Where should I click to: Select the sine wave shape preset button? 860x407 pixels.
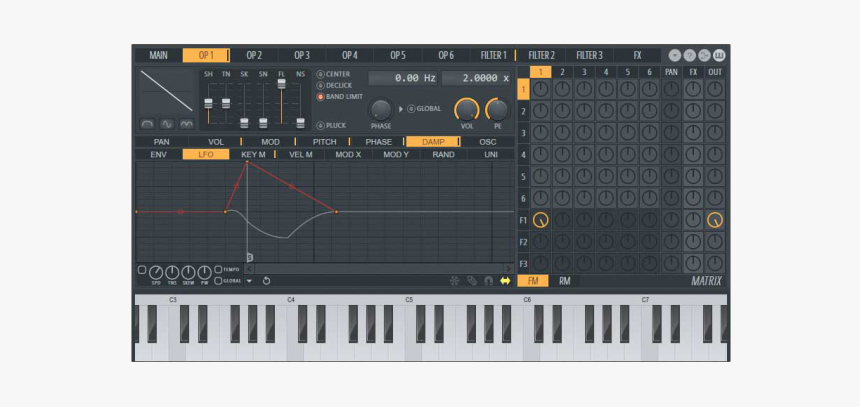coord(167,124)
